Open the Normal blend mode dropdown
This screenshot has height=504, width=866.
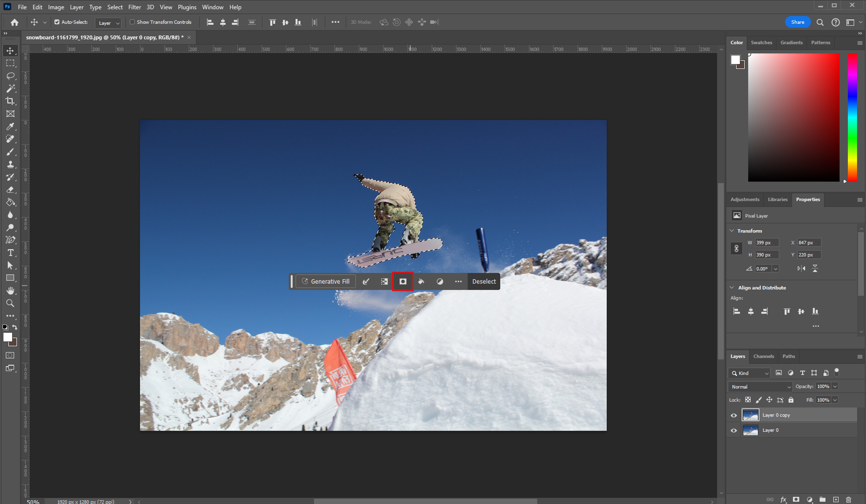pos(760,387)
